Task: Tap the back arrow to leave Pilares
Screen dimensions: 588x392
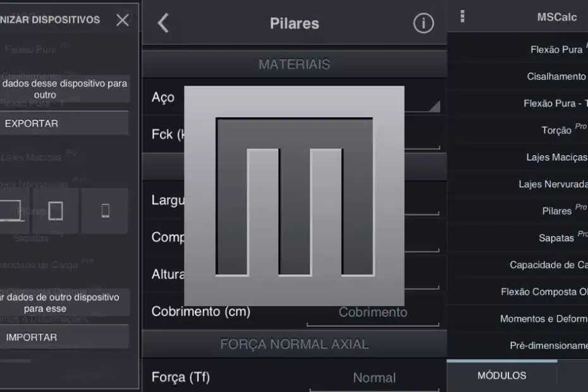Action: pos(162,23)
